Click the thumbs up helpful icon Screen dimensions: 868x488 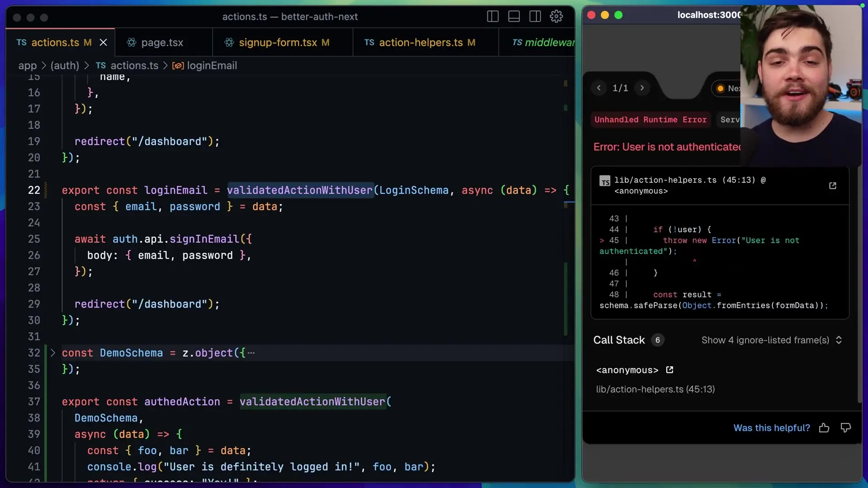coord(824,428)
